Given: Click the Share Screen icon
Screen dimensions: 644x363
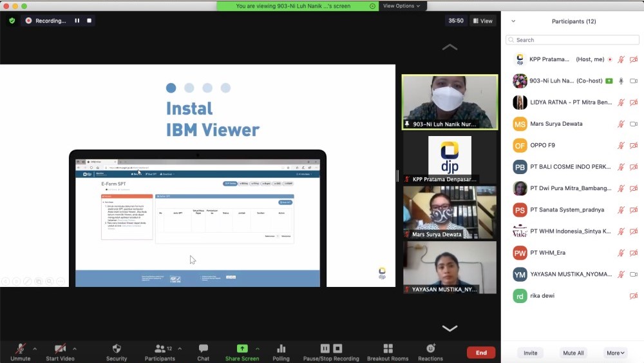Looking at the screenshot, I should click(242, 349).
